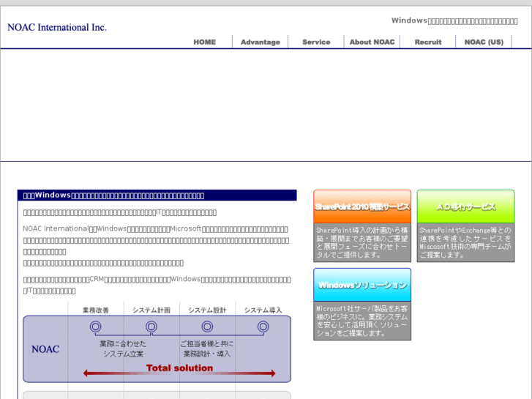The image size is (532, 399).
Task: Open the Service menu item
Action: (x=316, y=42)
